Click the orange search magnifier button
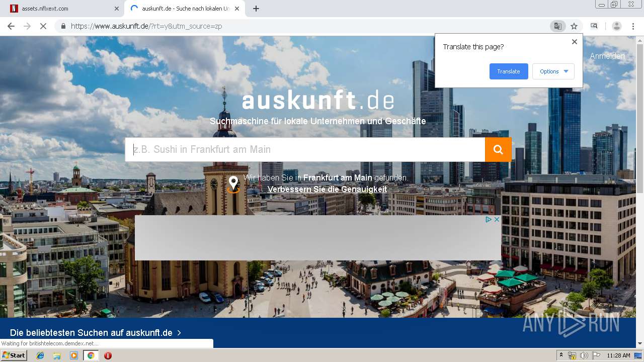 pos(498,149)
